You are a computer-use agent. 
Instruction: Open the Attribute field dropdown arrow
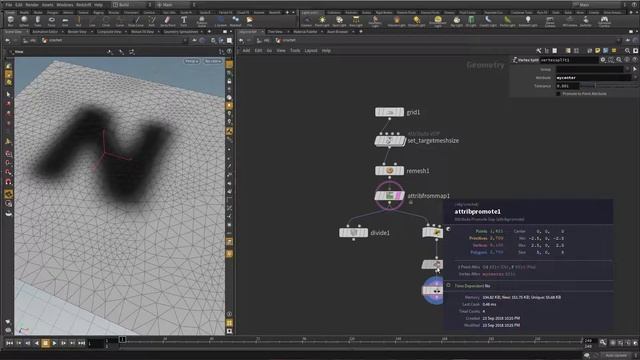(x=635, y=78)
